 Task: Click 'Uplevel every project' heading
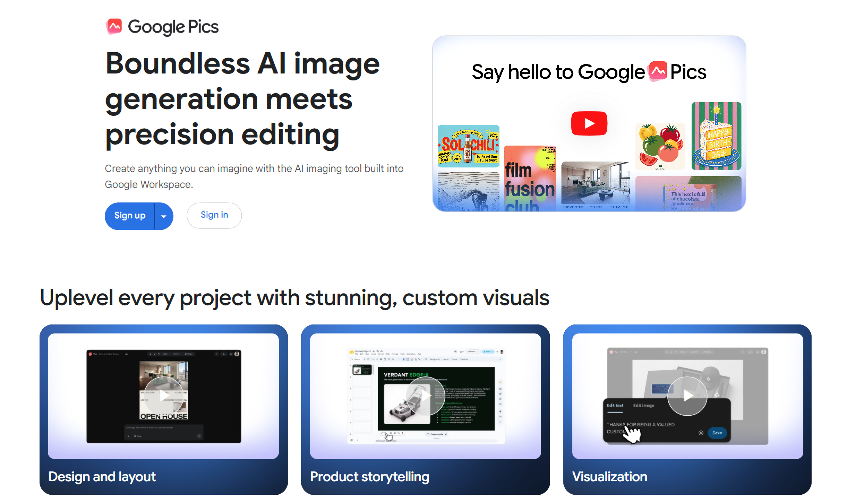pos(294,298)
